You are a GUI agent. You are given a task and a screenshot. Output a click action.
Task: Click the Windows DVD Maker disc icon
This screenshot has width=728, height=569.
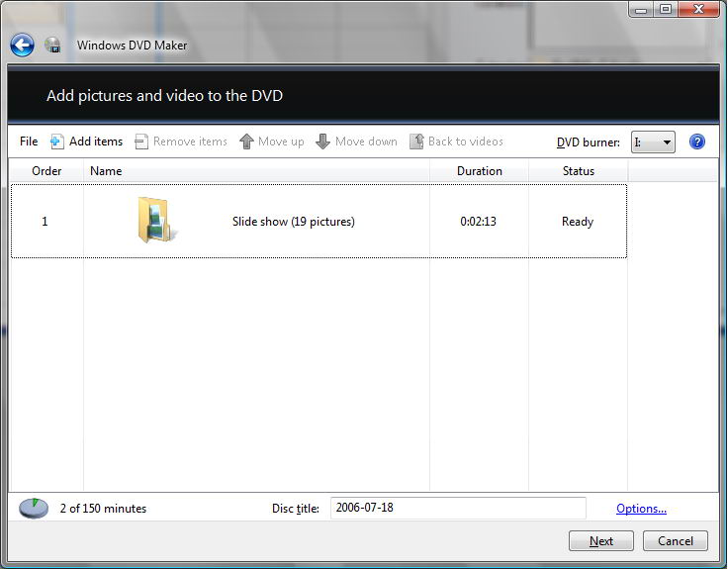(x=53, y=46)
